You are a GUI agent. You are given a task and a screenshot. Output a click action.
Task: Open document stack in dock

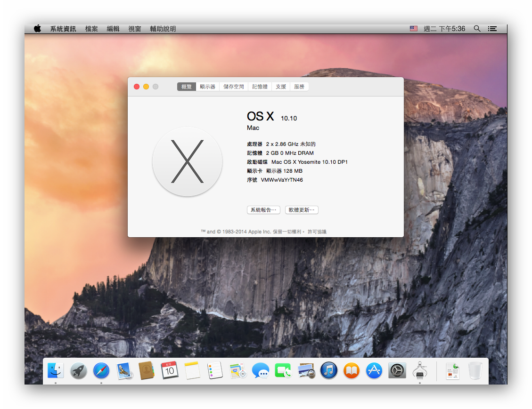[x=453, y=371]
